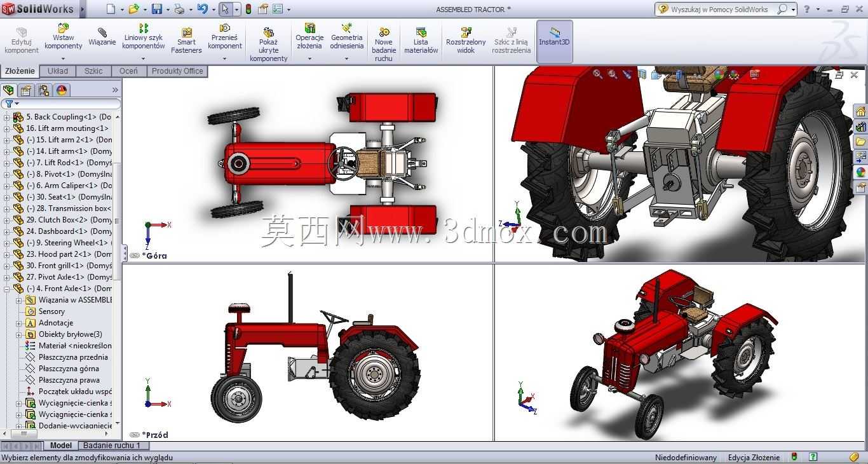Open Lista materiałów tool

click(421, 41)
